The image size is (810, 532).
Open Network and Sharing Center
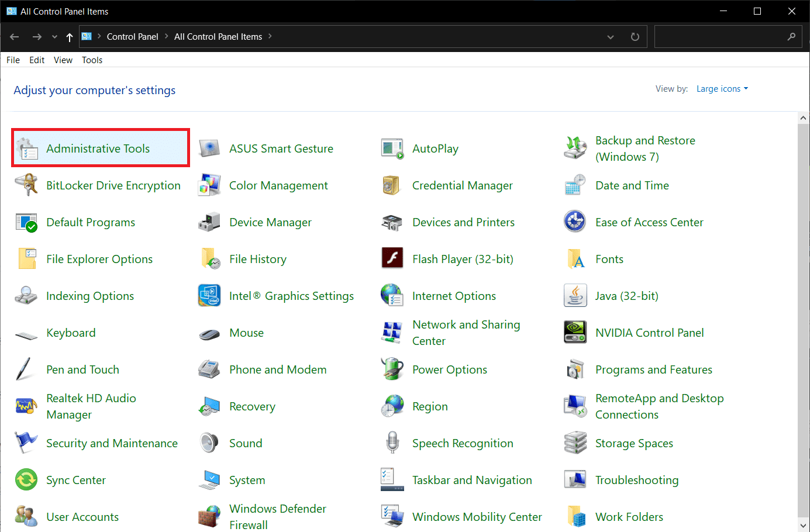[466, 332]
